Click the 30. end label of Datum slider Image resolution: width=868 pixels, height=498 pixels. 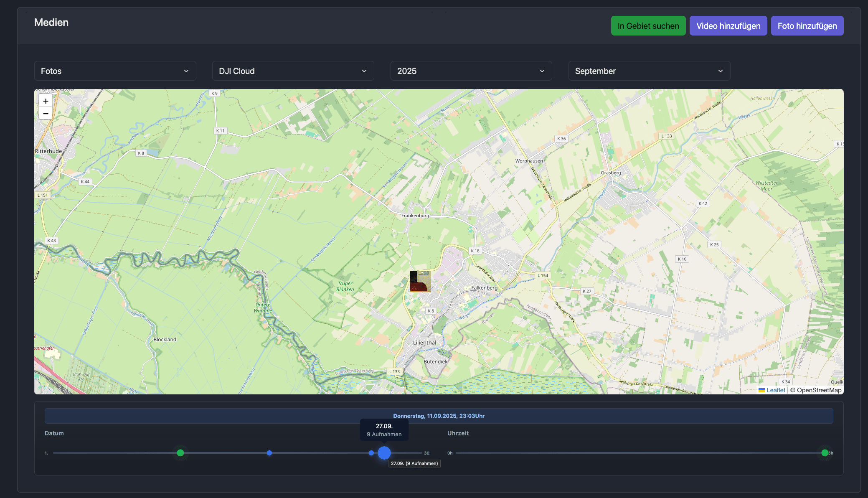427,453
